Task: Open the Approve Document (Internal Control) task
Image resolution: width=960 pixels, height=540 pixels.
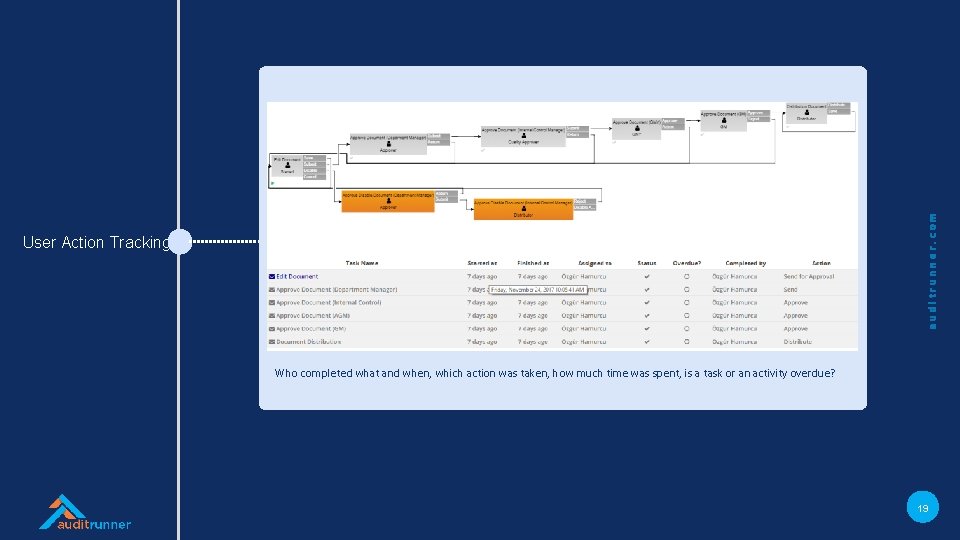Action: 328,302
